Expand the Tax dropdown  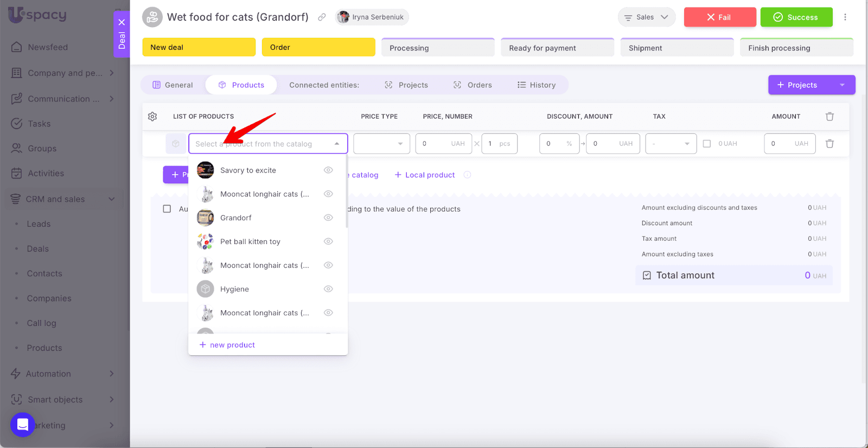click(x=671, y=144)
